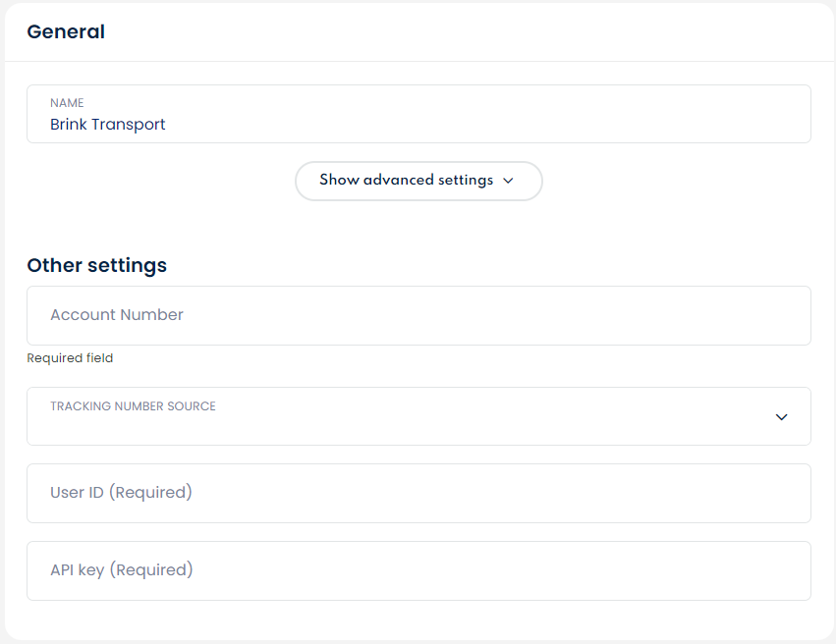836x644 pixels.
Task: Focus the Account Number input field
Action: pos(418,315)
